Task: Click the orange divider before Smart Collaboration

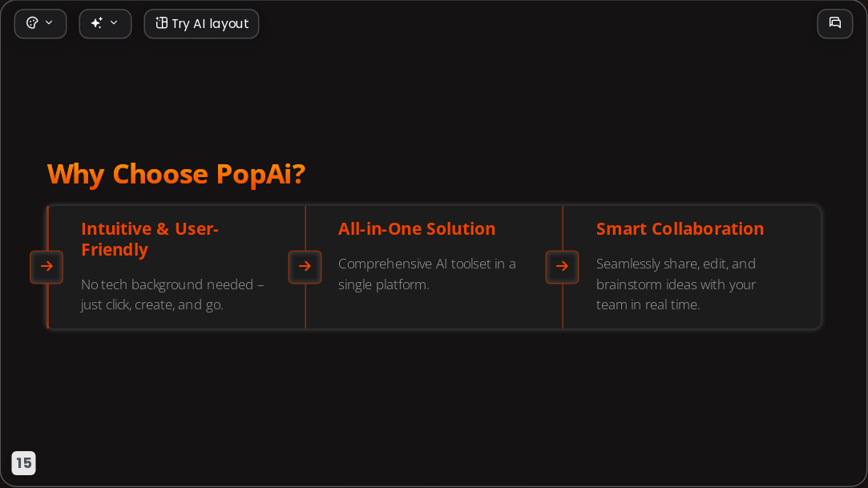Action: [563, 267]
